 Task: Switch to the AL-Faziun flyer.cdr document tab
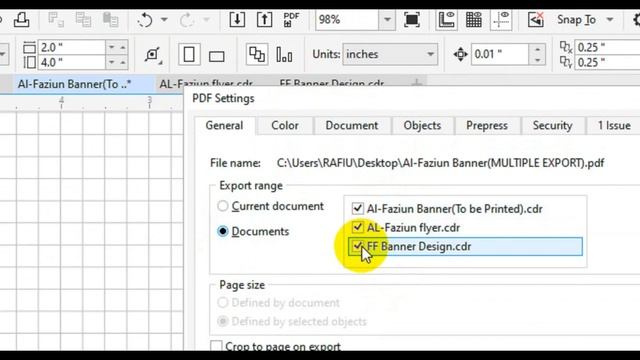206,83
